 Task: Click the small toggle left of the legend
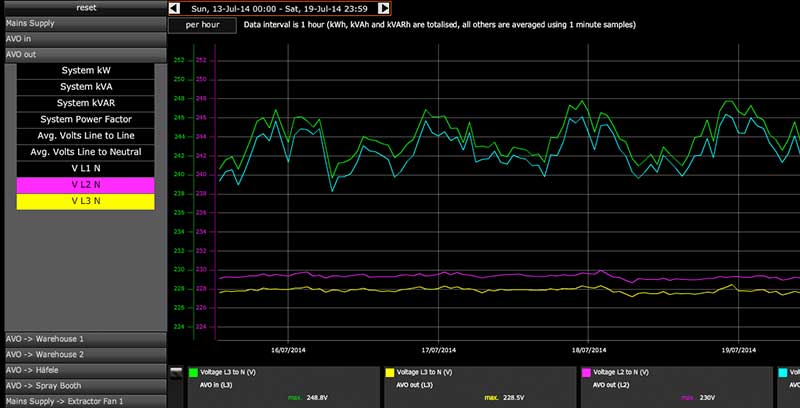pos(176,373)
